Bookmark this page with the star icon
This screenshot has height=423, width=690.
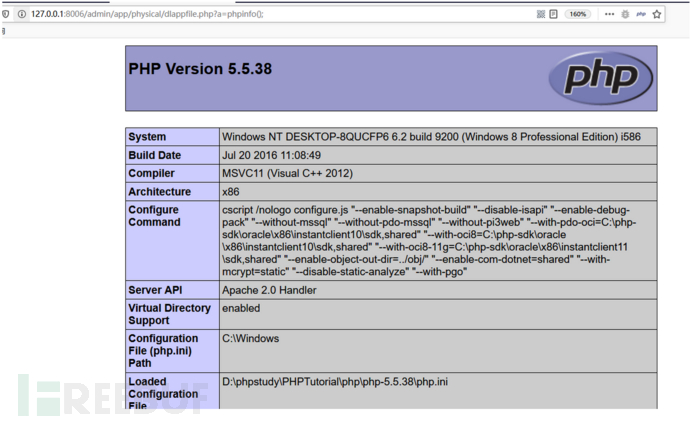657,14
